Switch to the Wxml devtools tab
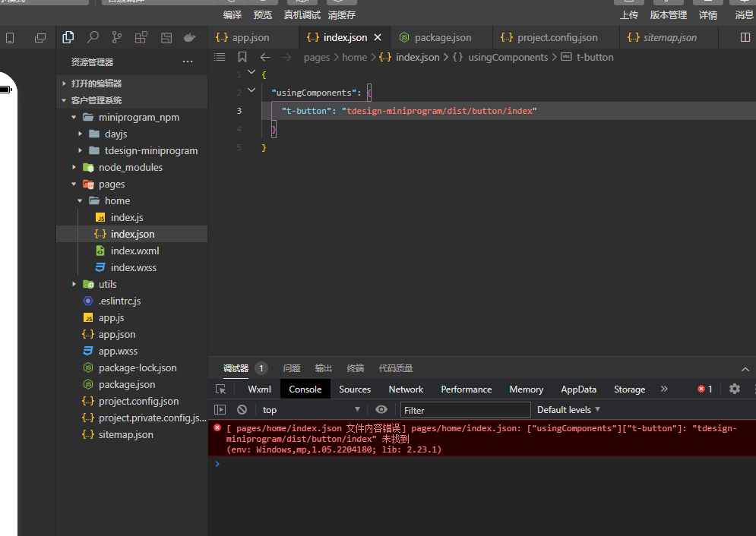The width and height of the screenshot is (756, 536). pyautogui.click(x=259, y=389)
